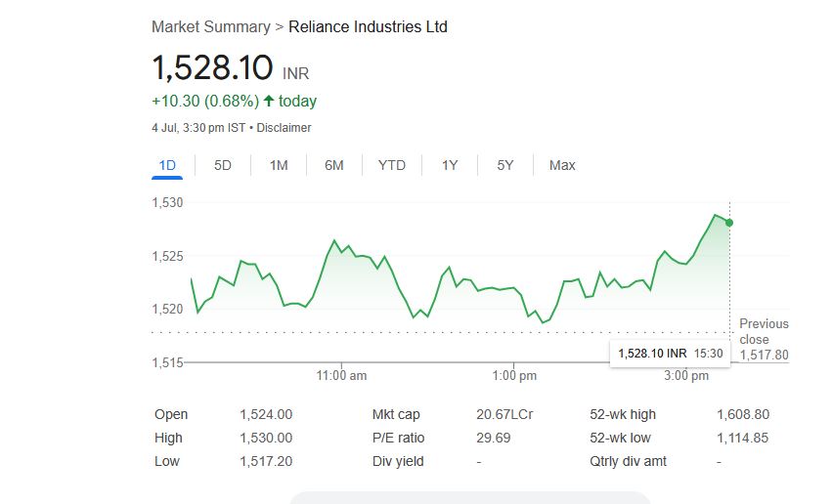This screenshot has height=504, width=832.
Task: Click the 1,515 y-axis label
Action: 167,362
